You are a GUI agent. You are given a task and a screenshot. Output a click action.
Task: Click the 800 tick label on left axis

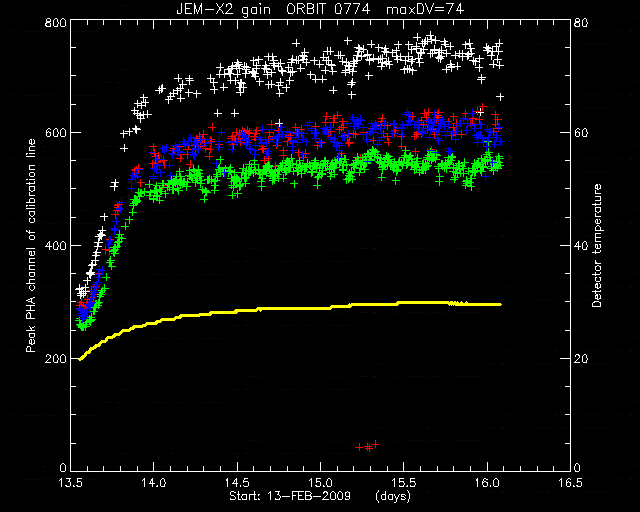click(x=55, y=22)
